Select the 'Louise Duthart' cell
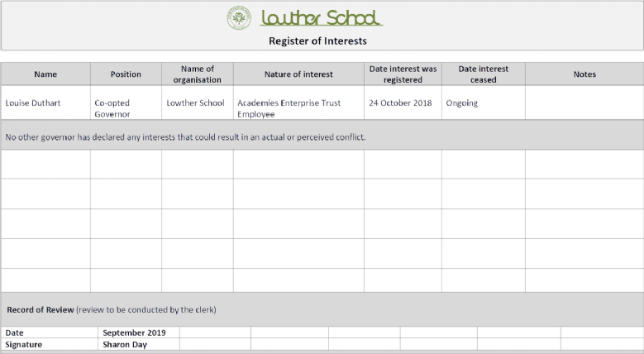Image resolution: width=644 pixels, height=354 pixels. pos(45,103)
